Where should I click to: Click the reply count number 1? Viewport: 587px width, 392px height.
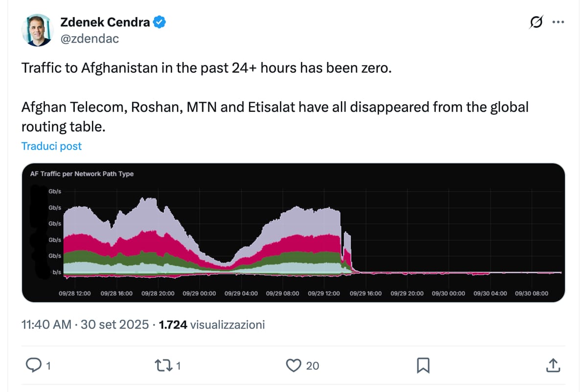coord(48,365)
